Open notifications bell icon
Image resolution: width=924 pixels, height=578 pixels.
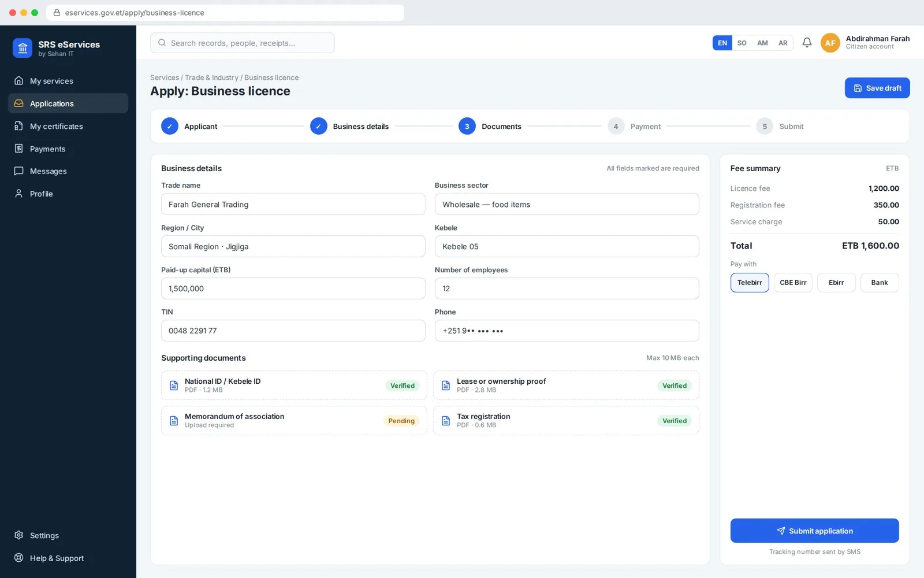[x=807, y=42]
